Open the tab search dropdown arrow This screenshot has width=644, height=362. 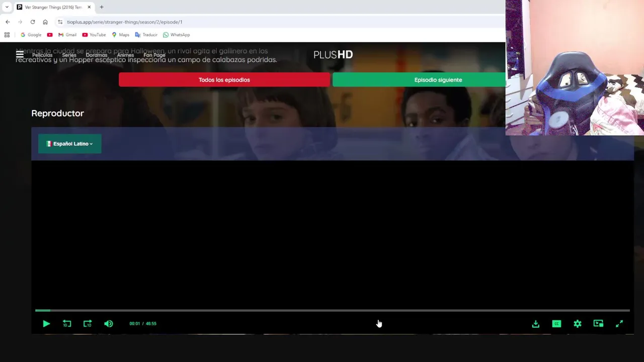[x=7, y=7]
